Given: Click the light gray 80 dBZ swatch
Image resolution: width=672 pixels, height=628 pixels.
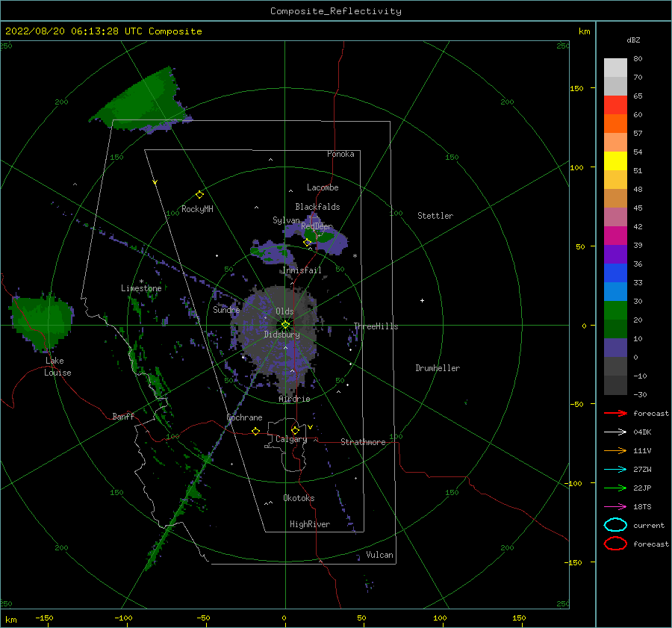Looking at the screenshot, I should coord(615,67).
